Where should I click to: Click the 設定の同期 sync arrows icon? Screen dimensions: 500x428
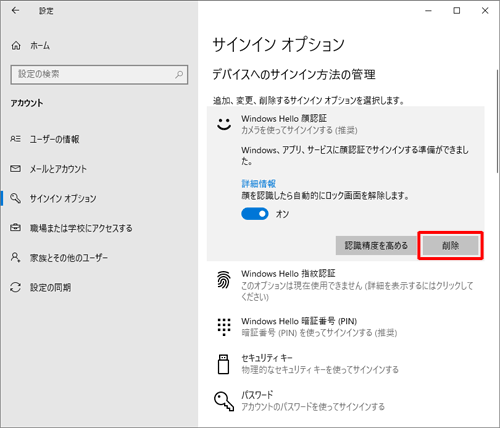pyautogui.click(x=15, y=287)
